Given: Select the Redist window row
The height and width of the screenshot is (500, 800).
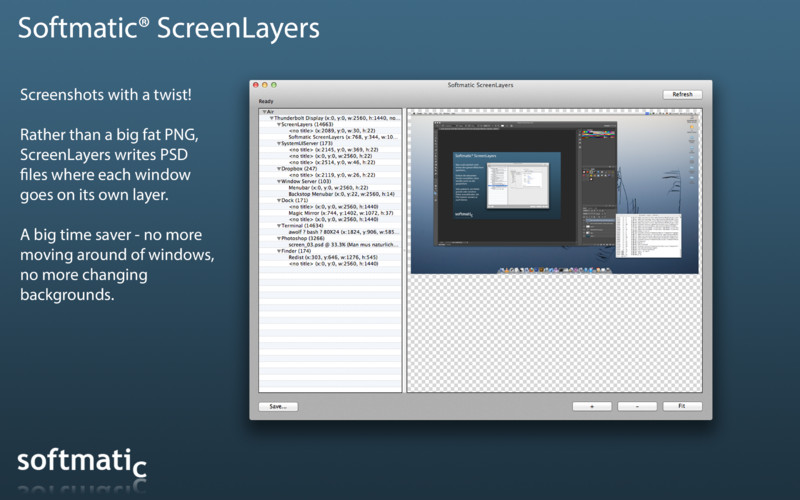Looking at the screenshot, I should (x=330, y=257).
